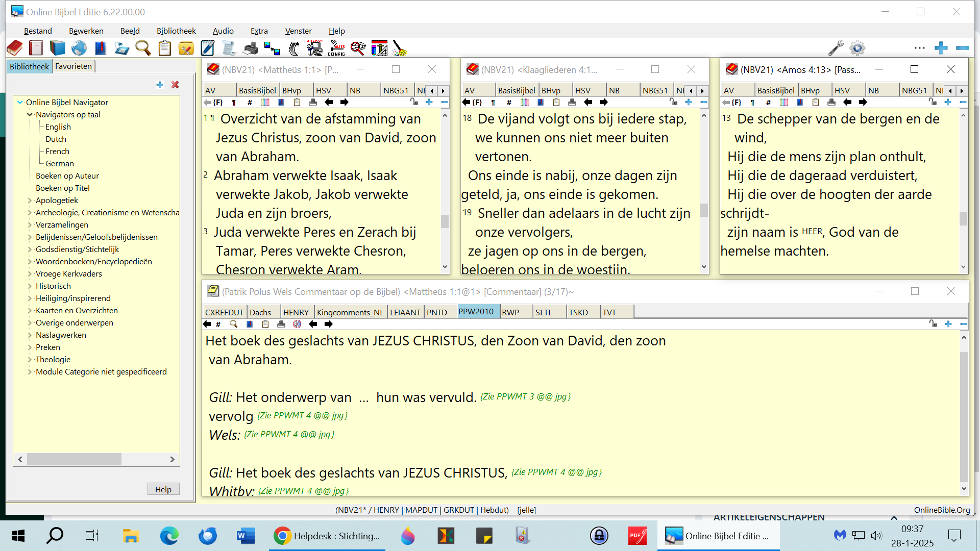The image size is (980, 551).
Task: Expand the Theologie category in library tree
Action: 30,360
